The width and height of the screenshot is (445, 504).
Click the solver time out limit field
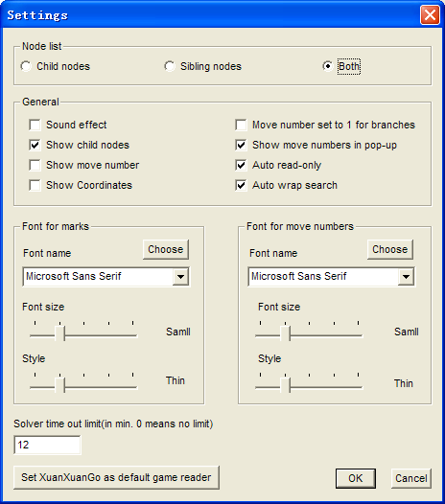(x=47, y=445)
